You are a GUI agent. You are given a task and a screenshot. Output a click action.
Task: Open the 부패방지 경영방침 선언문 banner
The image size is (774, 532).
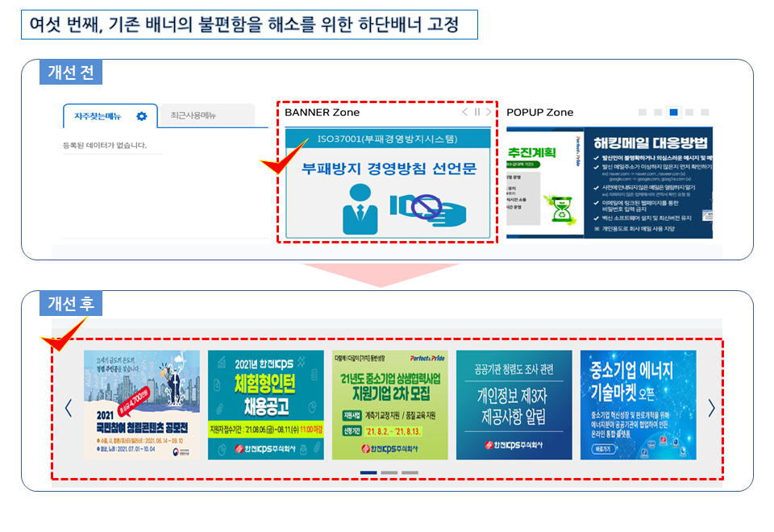point(388,184)
